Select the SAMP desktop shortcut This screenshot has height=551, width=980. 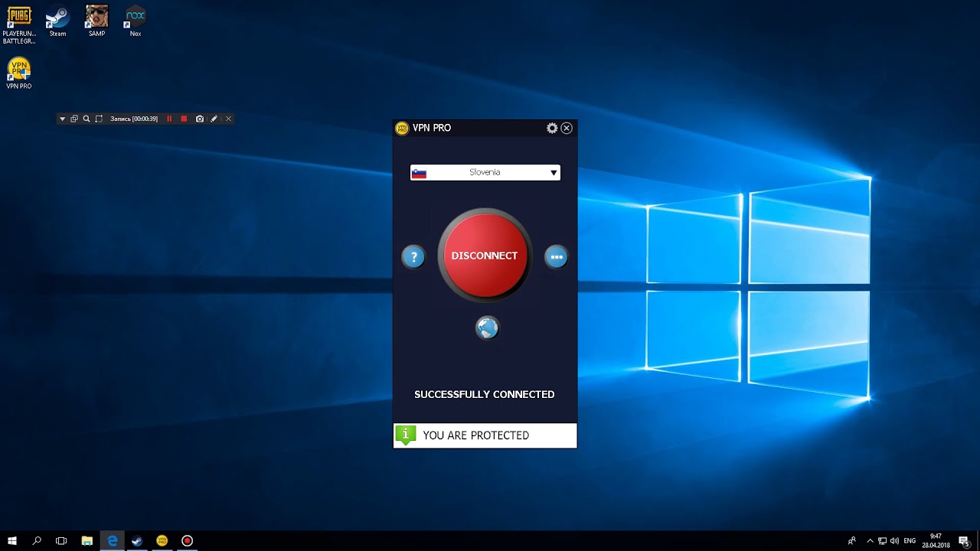tap(96, 21)
